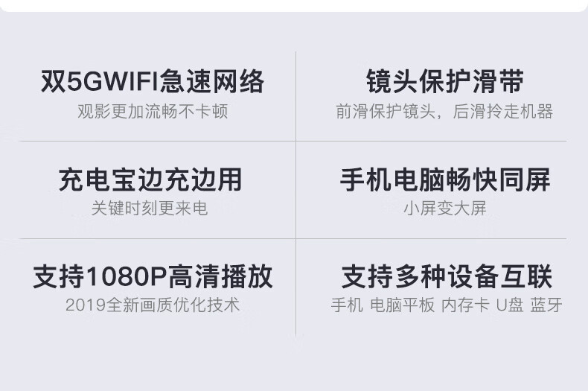The image size is (588, 391).
Task: Click the 手机电脑畅快同屏 heading
Action: coord(445,179)
